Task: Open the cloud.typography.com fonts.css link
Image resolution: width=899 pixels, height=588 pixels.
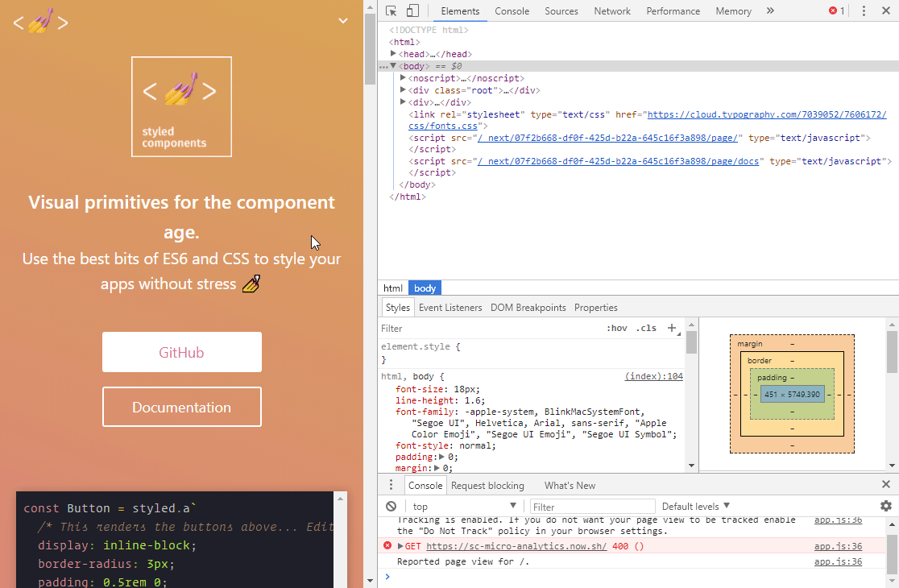Action: [767, 114]
